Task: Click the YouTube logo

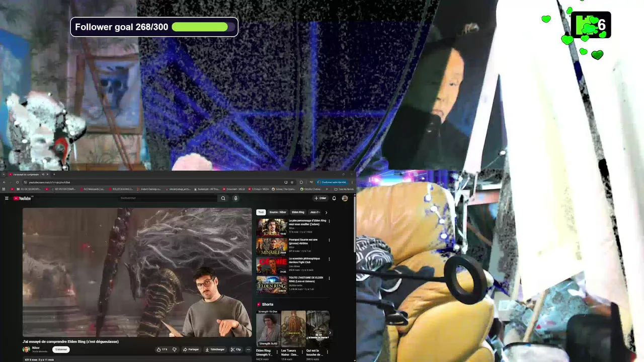Action: coord(23,198)
